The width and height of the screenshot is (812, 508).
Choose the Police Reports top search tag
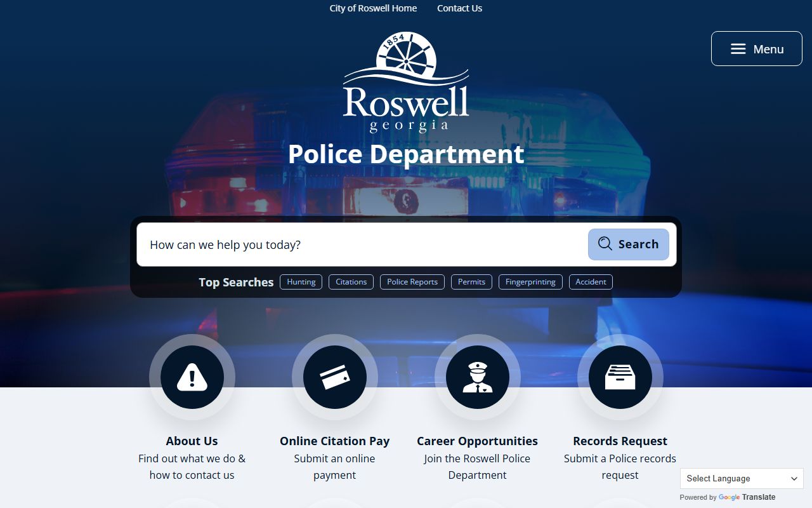[x=412, y=282]
